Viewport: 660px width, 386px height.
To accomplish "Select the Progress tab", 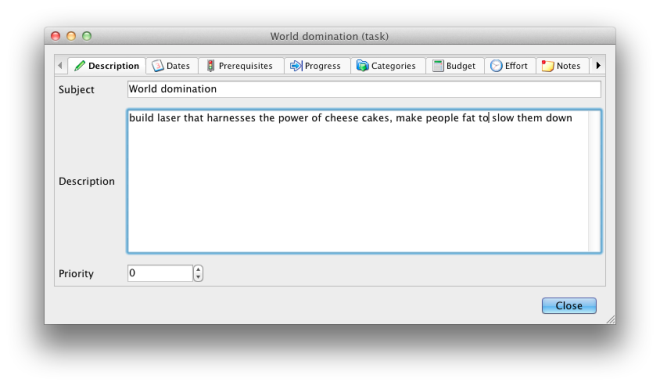I will [x=317, y=66].
